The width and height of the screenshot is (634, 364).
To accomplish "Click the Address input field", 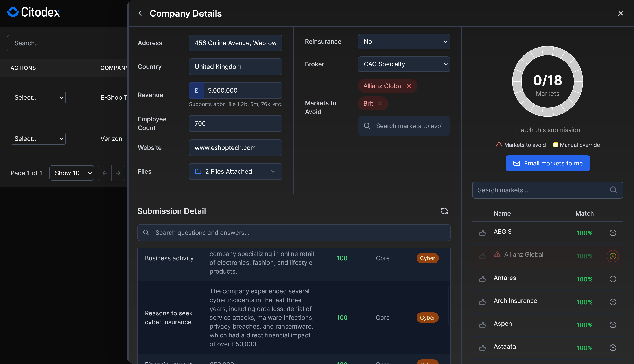I will (x=236, y=43).
